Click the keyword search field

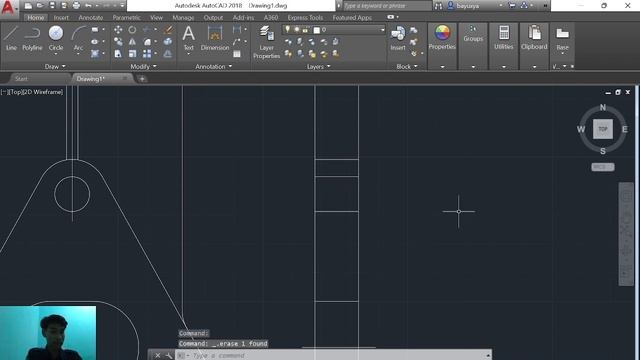[387, 6]
